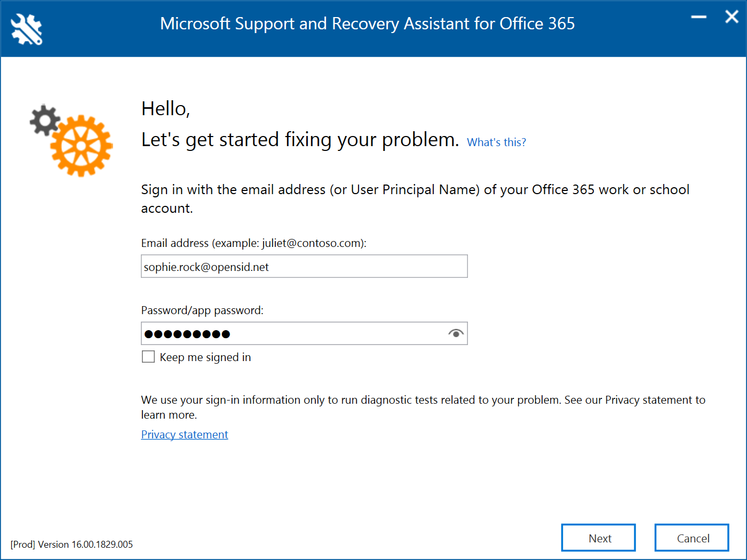Click the 'Let's get started fixing your problem' heading
The height and width of the screenshot is (560, 747).
300,140
